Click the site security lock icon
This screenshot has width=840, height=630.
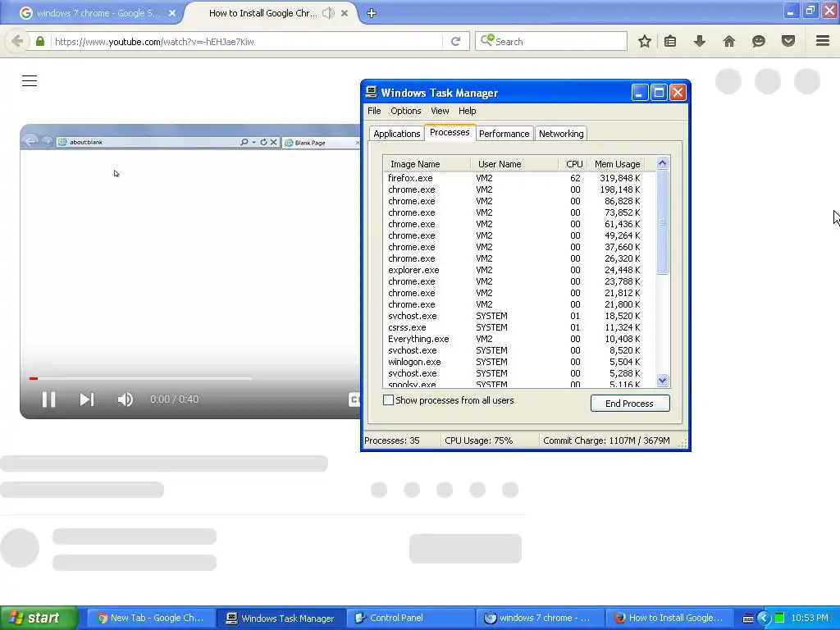click(40, 41)
